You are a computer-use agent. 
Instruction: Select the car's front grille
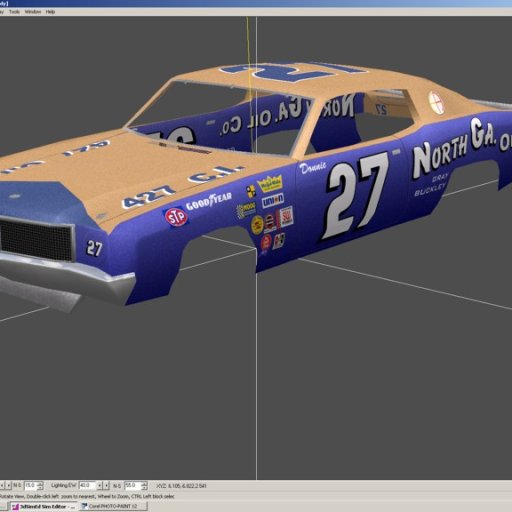pos(36,239)
